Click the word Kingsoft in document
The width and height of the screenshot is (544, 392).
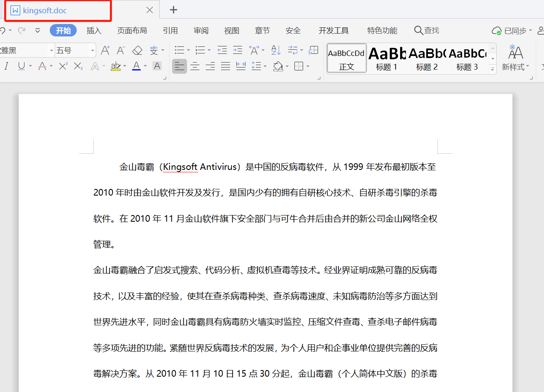point(180,167)
